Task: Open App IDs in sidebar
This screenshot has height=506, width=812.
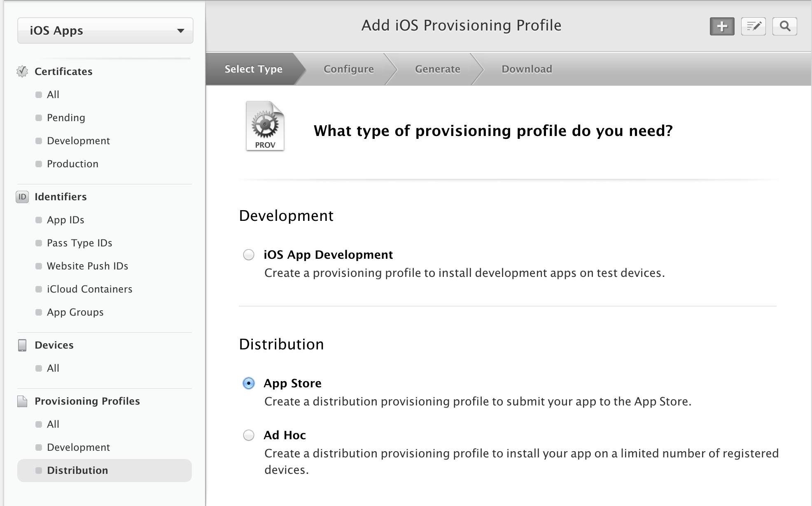Action: [x=65, y=220]
